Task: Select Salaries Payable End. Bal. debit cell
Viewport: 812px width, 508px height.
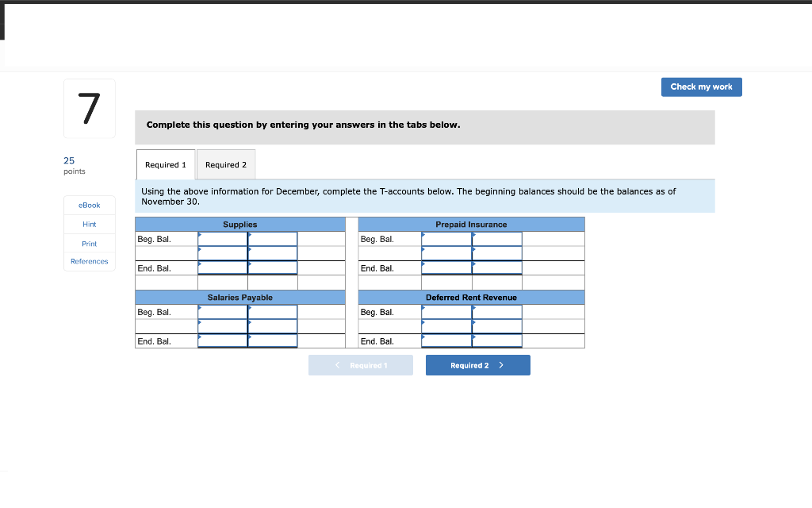Action: [x=223, y=341]
